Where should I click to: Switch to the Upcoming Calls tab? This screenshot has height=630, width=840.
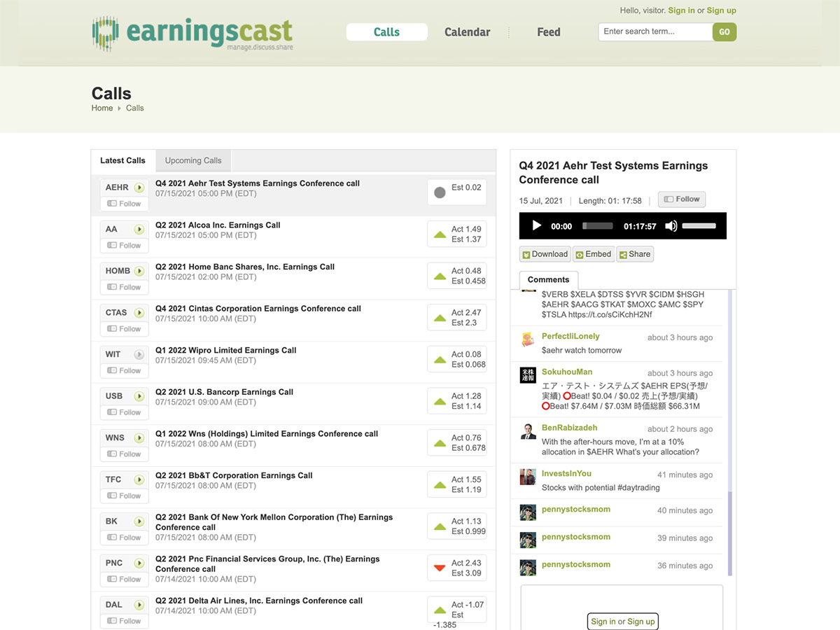pos(193,160)
